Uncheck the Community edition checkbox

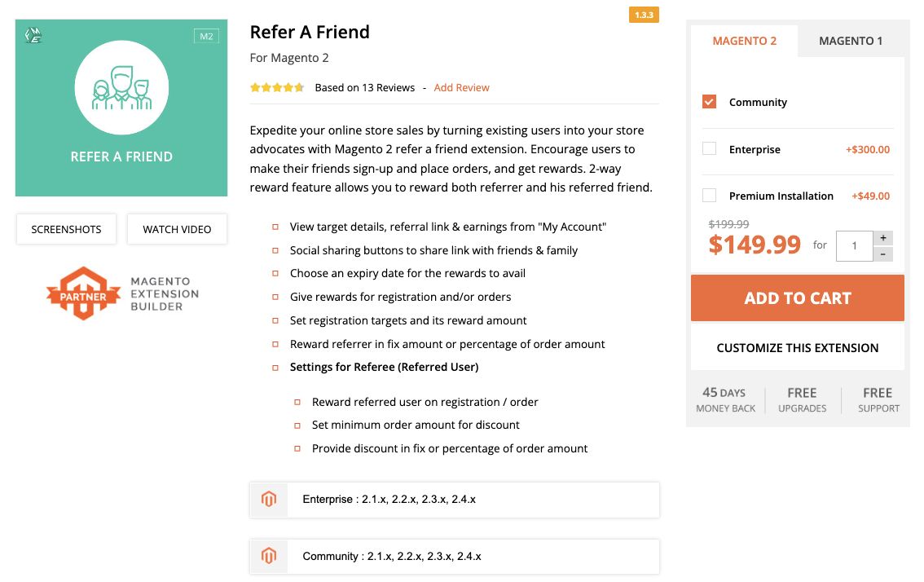click(709, 102)
